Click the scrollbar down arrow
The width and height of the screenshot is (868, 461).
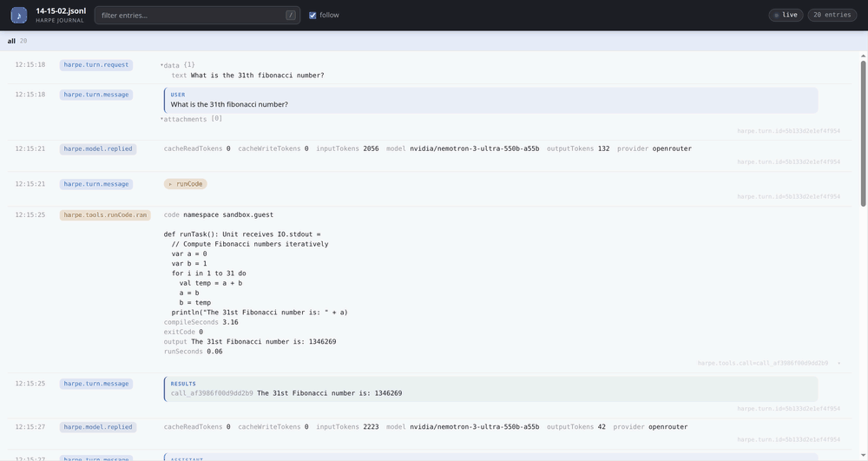(x=863, y=458)
